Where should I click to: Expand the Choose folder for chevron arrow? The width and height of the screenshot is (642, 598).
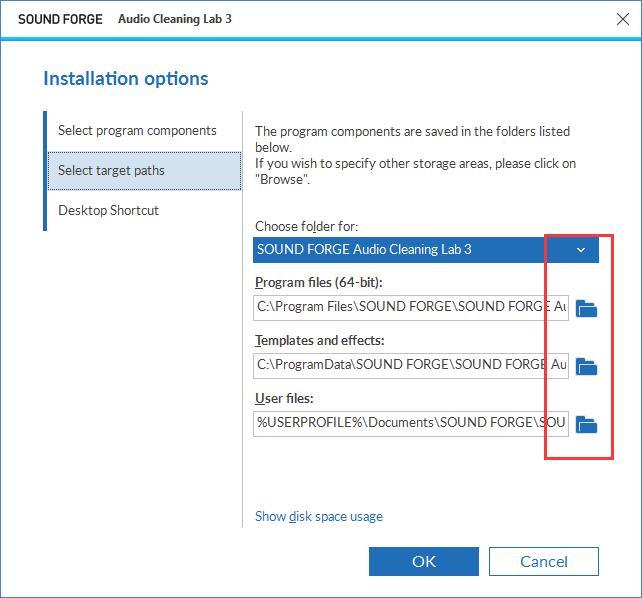coord(581,250)
